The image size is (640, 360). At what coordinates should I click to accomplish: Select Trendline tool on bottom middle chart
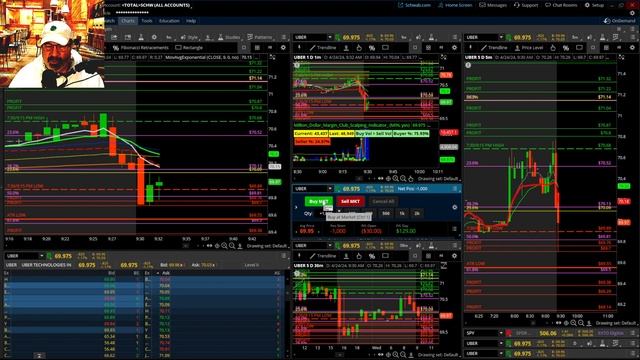point(323,256)
